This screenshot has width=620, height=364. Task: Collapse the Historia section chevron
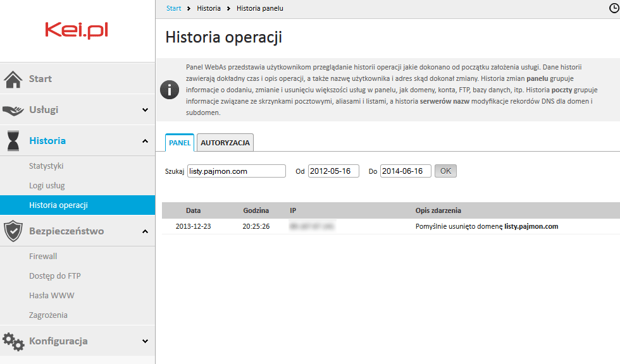(x=145, y=141)
